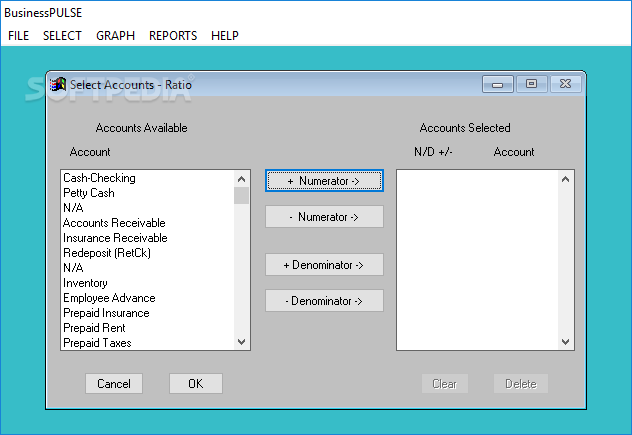
Task: Select Inventory account
Action: point(148,283)
